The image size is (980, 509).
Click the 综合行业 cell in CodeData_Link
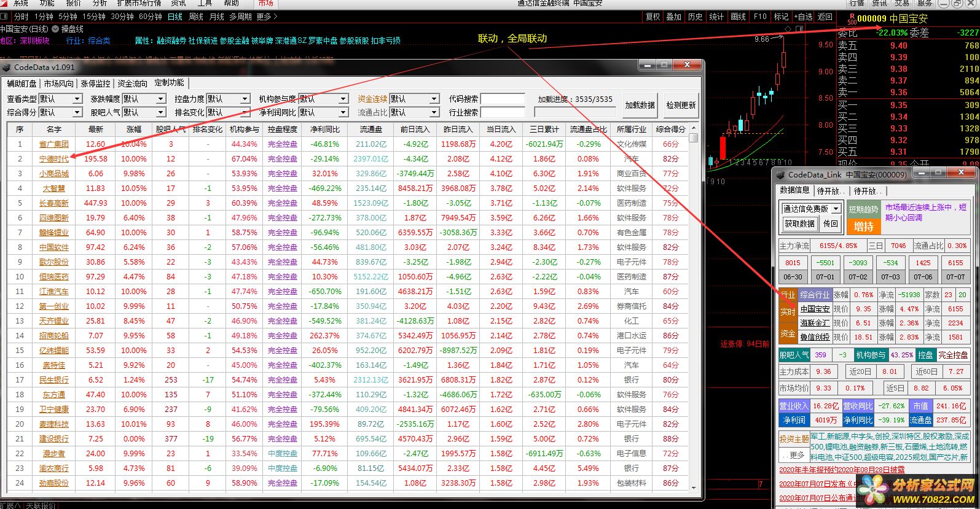[815, 295]
